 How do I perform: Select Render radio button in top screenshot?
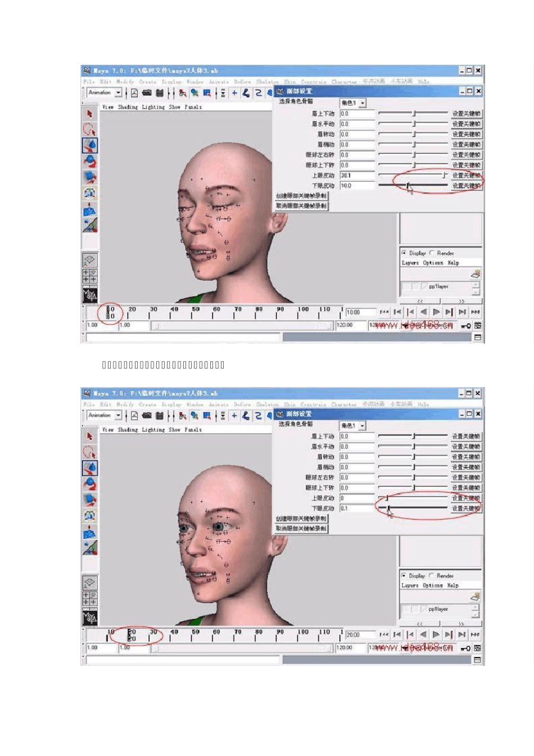pos(432,253)
